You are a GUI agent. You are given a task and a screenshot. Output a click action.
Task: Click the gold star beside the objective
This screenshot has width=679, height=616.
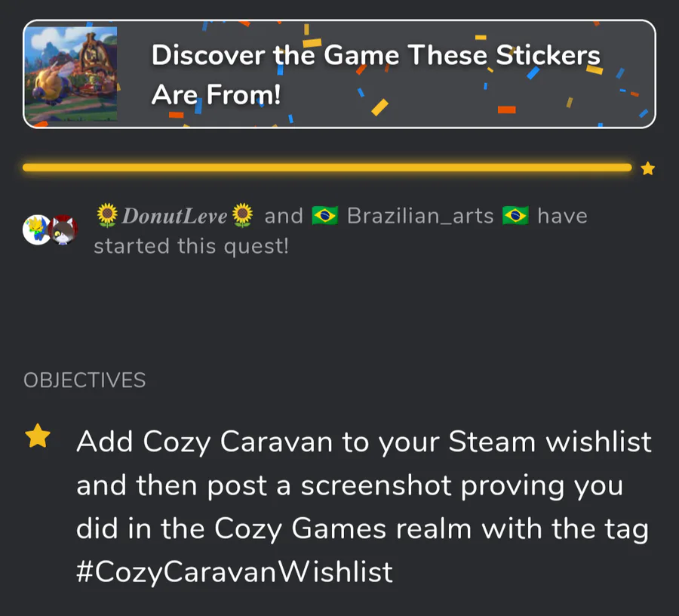click(x=38, y=436)
